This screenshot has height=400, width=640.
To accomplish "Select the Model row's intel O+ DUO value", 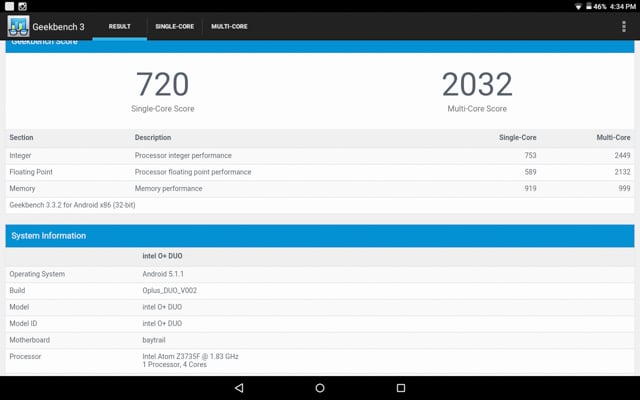I will 162,307.
